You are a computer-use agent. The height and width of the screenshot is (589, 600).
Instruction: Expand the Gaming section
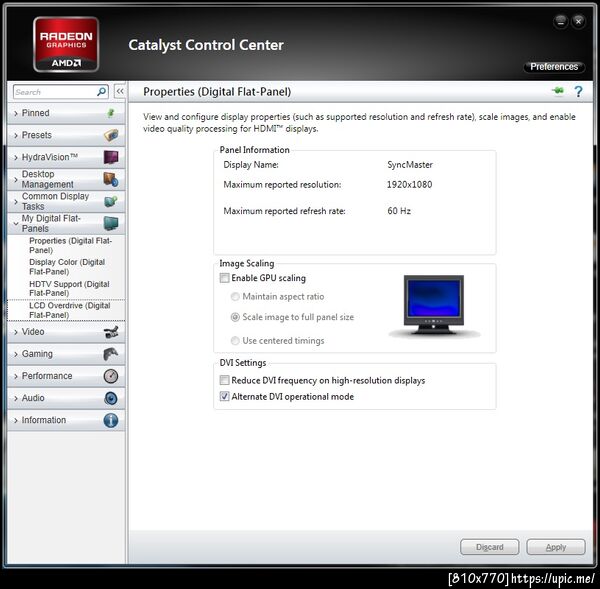click(66, 354)
